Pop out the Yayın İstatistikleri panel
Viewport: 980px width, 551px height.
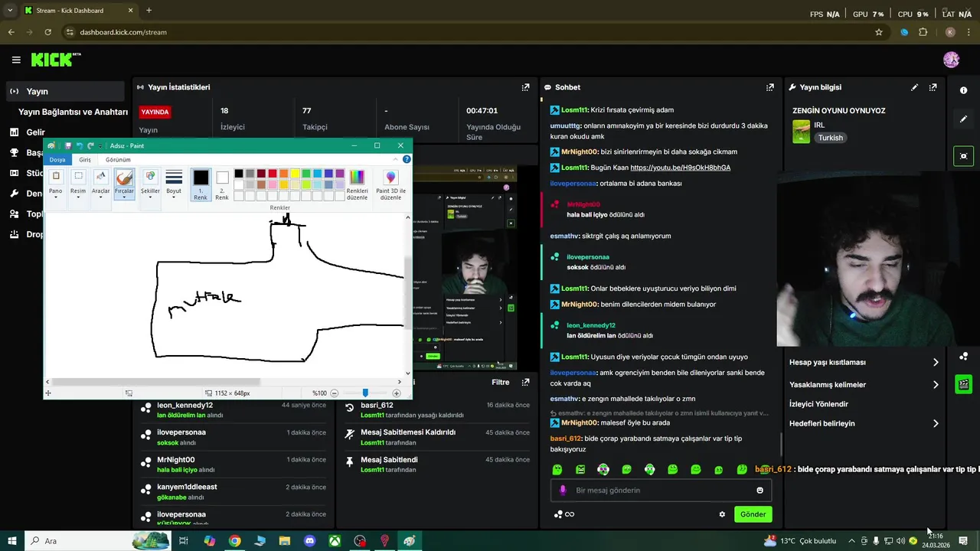click(525, 87)
